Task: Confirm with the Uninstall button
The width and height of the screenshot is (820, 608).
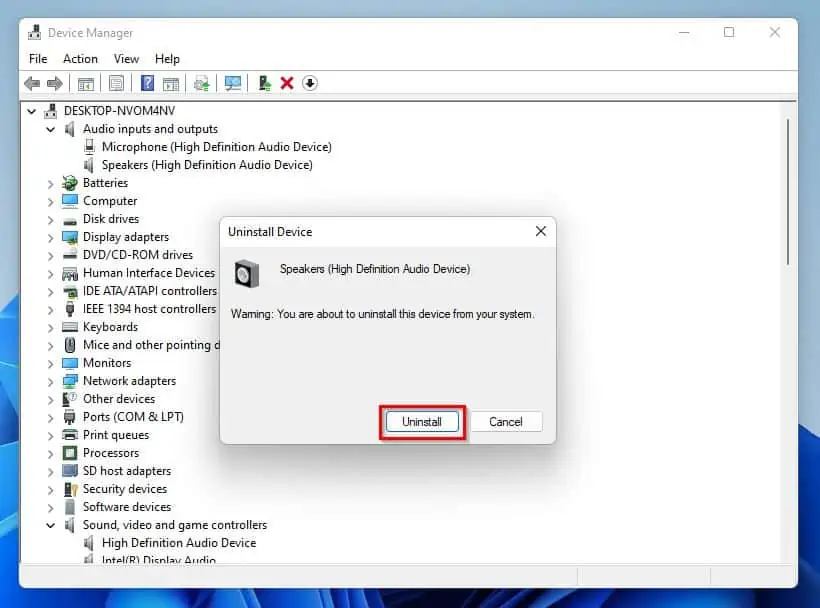Action: pos(422,421)
